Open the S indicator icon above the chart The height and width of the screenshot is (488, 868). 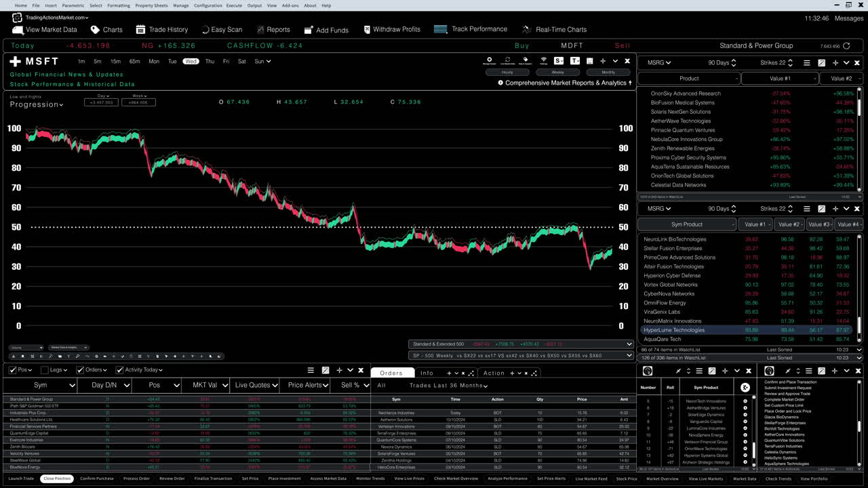pyautogui.click(x=558, y=60)
